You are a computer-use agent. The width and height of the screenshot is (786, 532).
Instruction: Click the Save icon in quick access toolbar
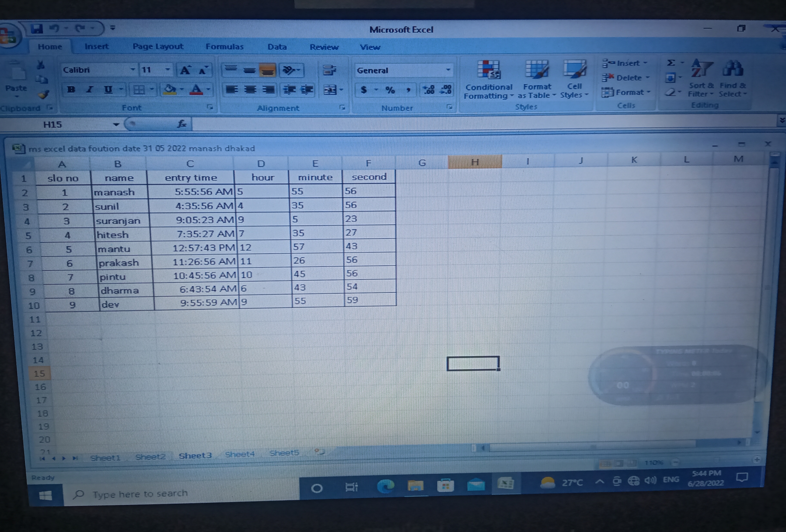point(37,29)
